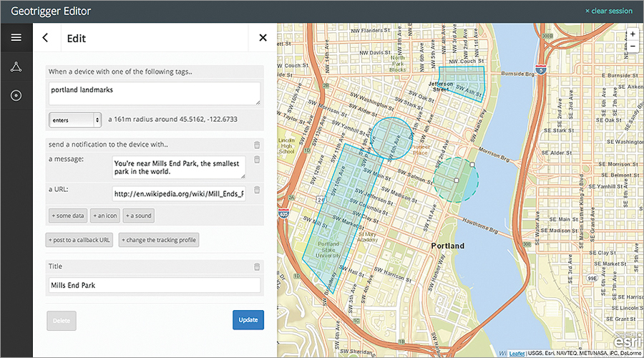Image resolution: width=644 pixels, height=358 pixels.
Task: Add 'an icon' to the notification
Action: [x=104, y=216]
